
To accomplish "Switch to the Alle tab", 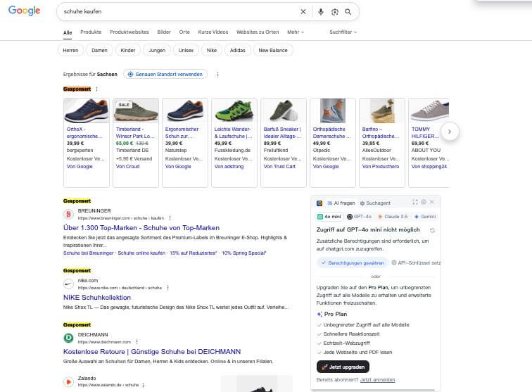I will click(x=68, y=32).
